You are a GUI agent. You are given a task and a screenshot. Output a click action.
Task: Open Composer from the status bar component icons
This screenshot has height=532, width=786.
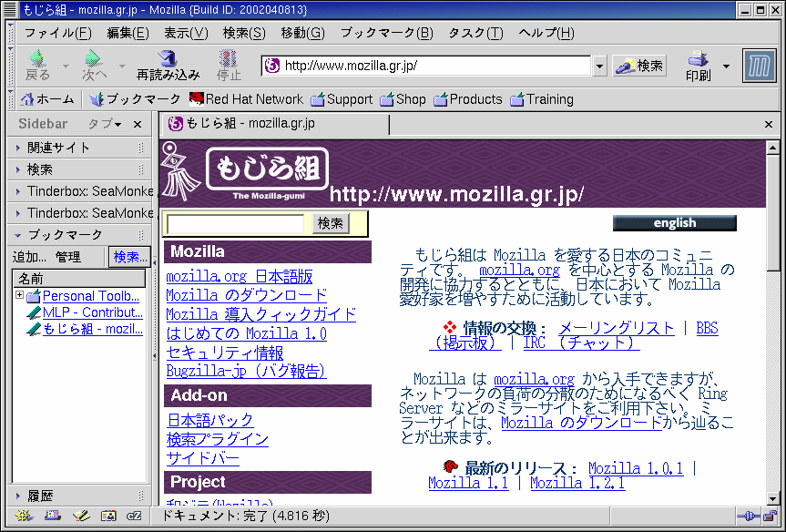pos(81,516)
